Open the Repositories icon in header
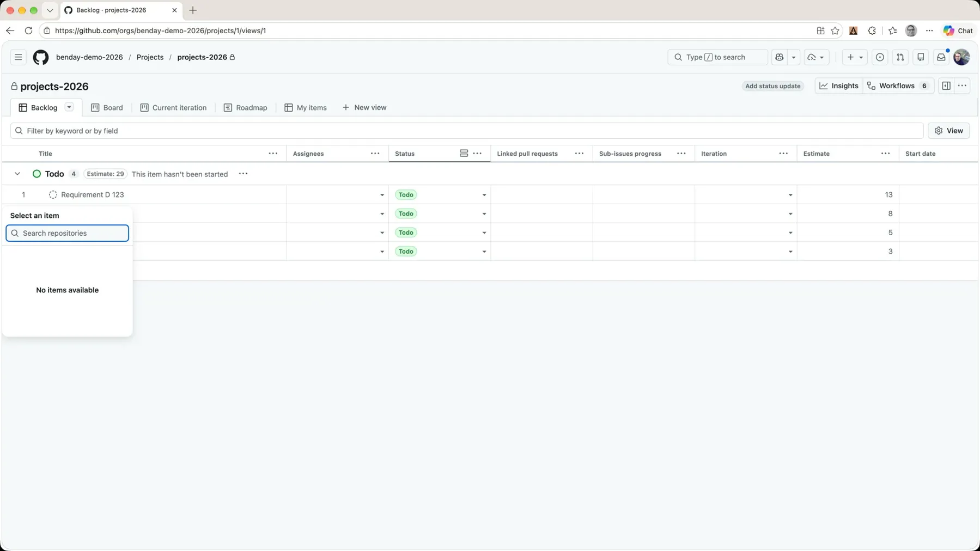980x551 pixels. coord(921,57)
